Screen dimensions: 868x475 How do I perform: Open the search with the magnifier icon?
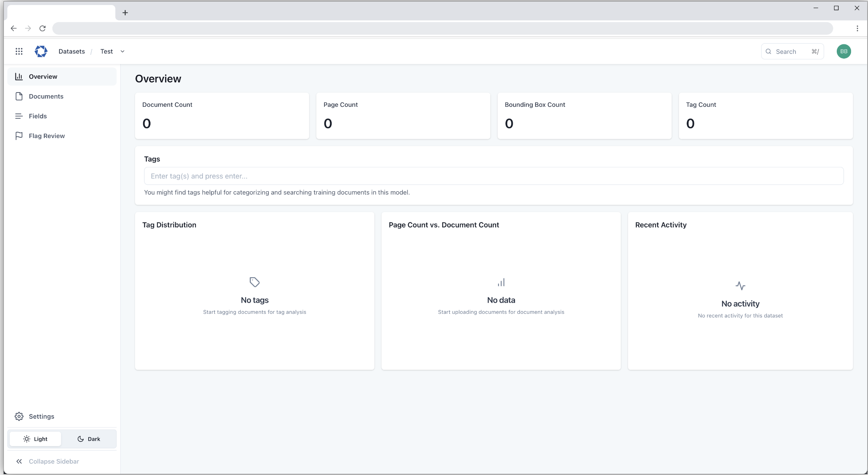pos(768,51)
